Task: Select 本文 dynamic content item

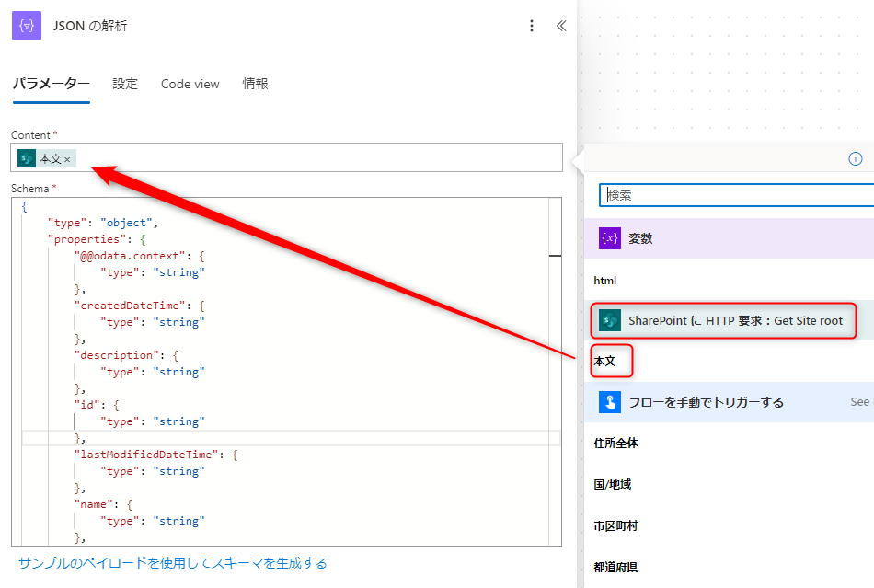Action: click(x=604, y=361)
